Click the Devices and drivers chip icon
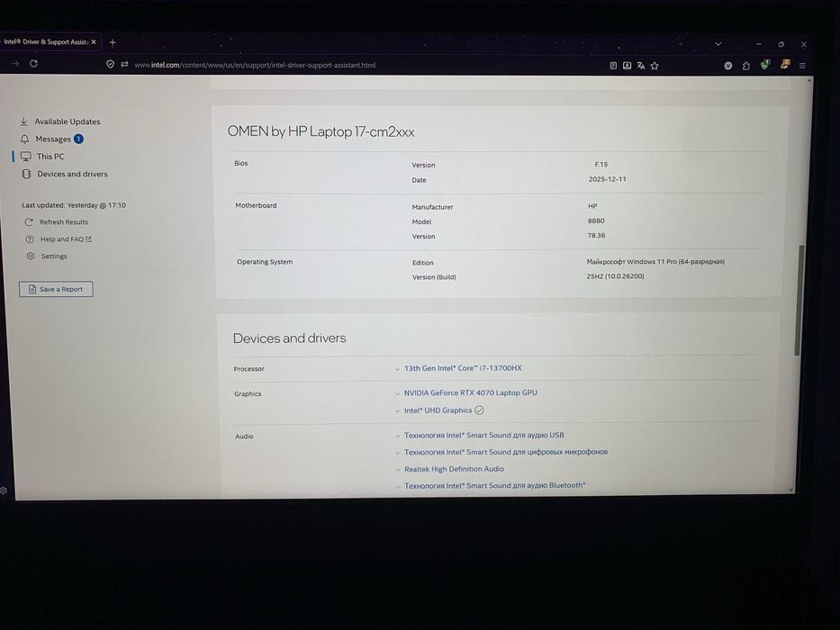Screen dimensions: 840x630 point(26,174)
